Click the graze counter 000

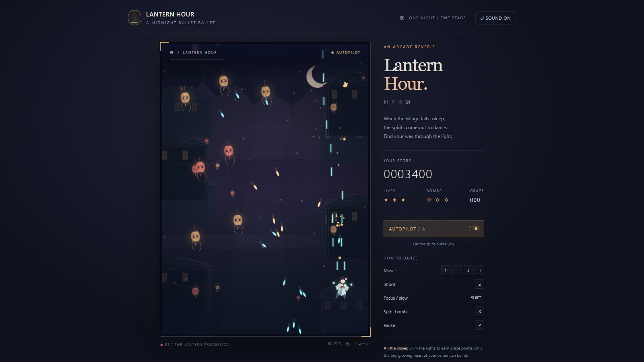pyautogui.click(x=475, y=200)
